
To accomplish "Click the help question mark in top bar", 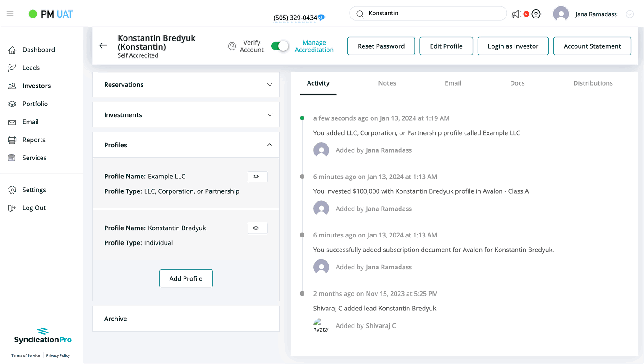I will tap(536, 14).
